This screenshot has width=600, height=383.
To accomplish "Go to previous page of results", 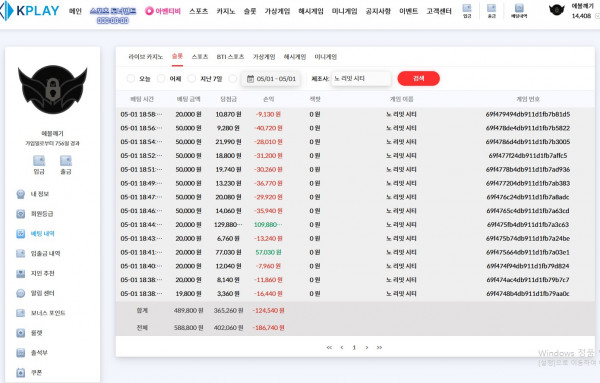I will tap(342, 347).
